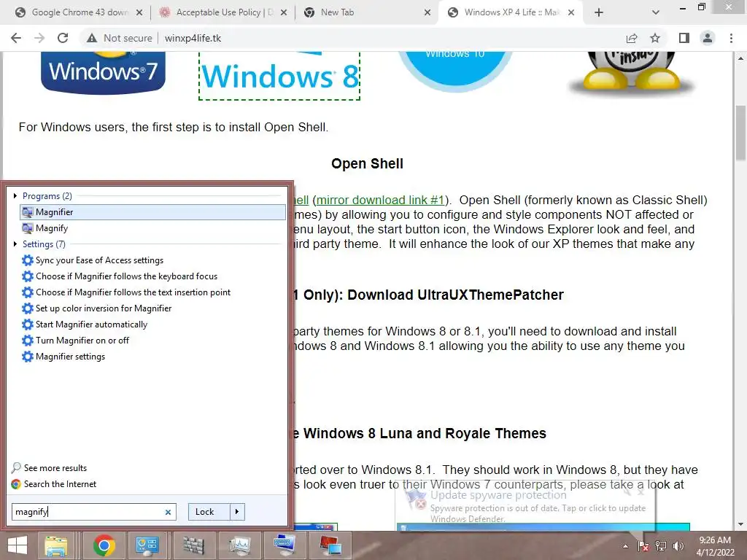The image size is (747, 560).
Task: Open the network tray icon
Action: 661,546
